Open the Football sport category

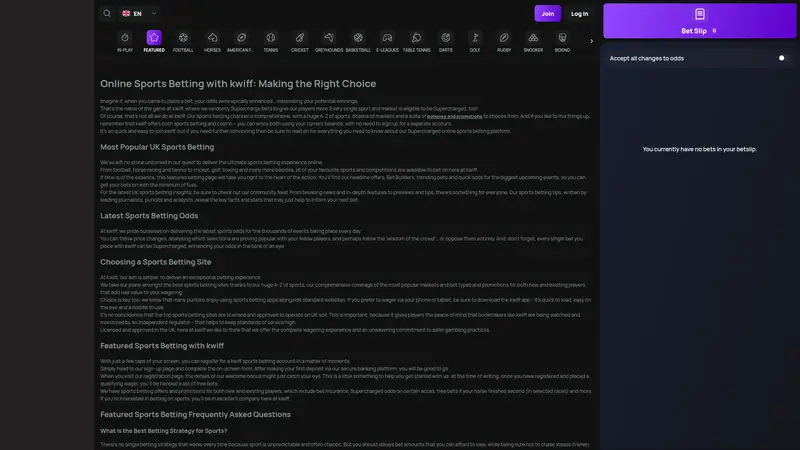(x=183, y=41)
